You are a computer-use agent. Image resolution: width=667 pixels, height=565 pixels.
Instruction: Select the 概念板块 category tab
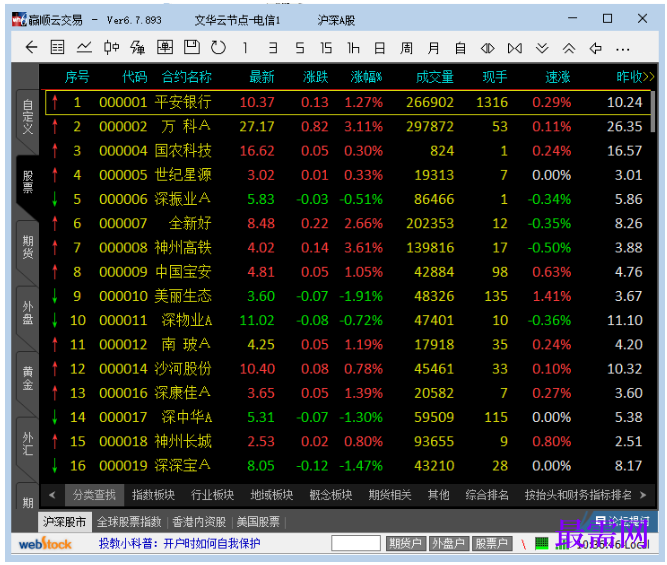point(331,495)
